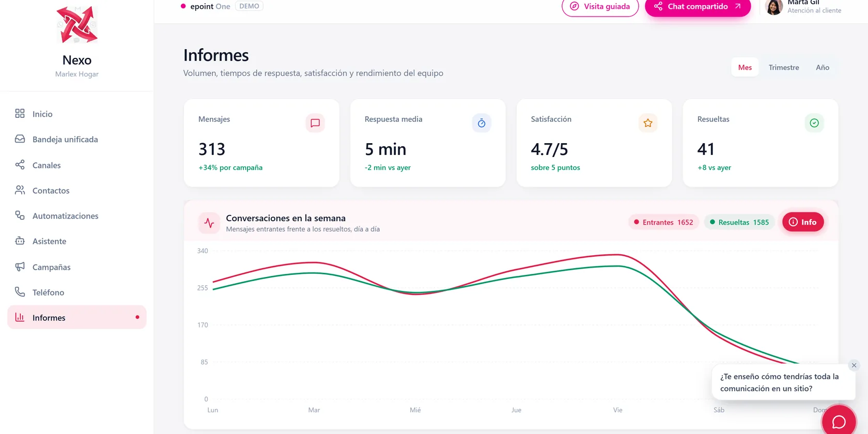The image size is (868, 434).
Task: Click the 'Vie' axis label on chart
Action: pyautogui.click(x=618, y=410)
